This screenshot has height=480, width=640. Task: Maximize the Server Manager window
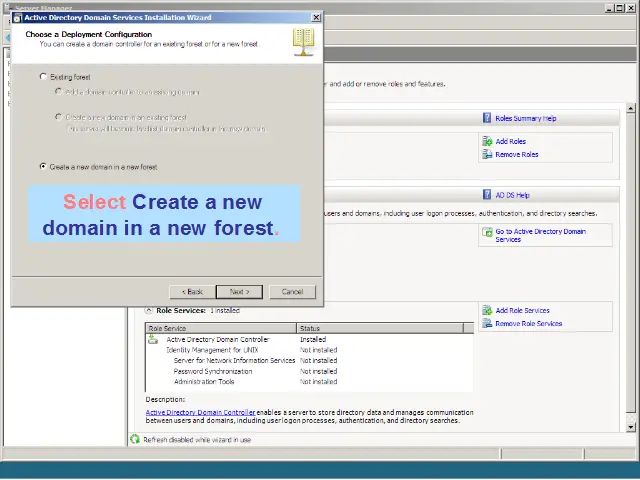(620, 8)
